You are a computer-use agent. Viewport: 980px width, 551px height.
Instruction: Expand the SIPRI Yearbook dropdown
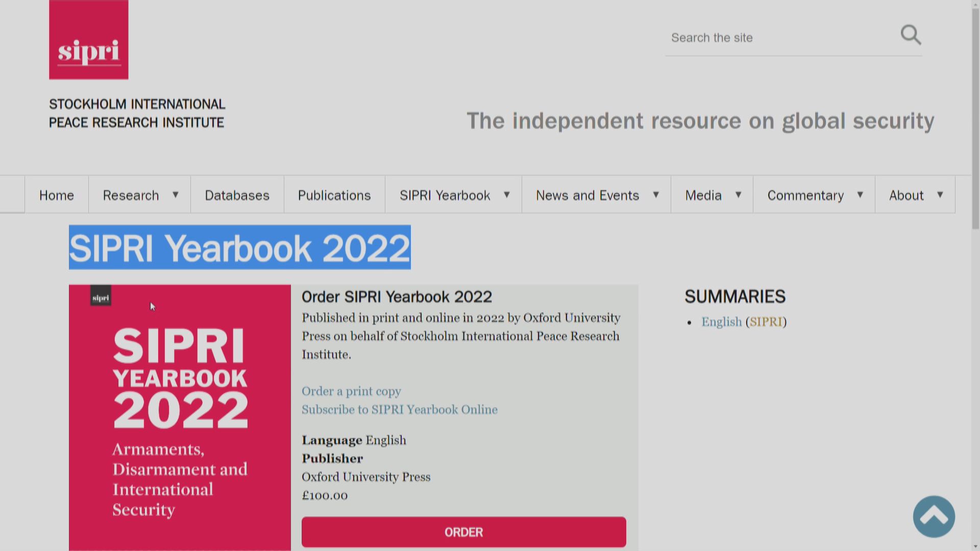click(506, 194)
